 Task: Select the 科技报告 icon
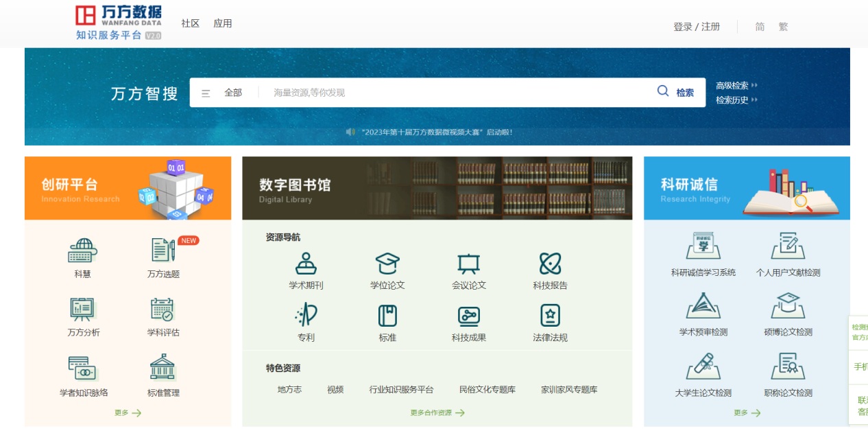(x=550, y=264)
